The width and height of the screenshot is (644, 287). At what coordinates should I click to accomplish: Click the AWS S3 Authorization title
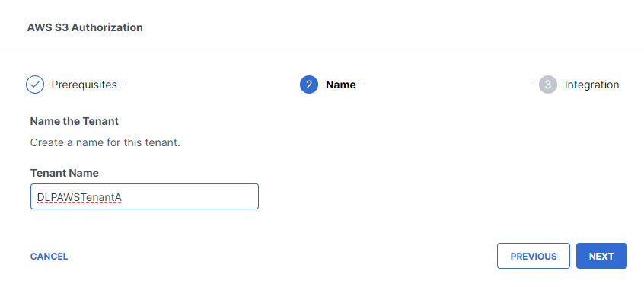85,27
